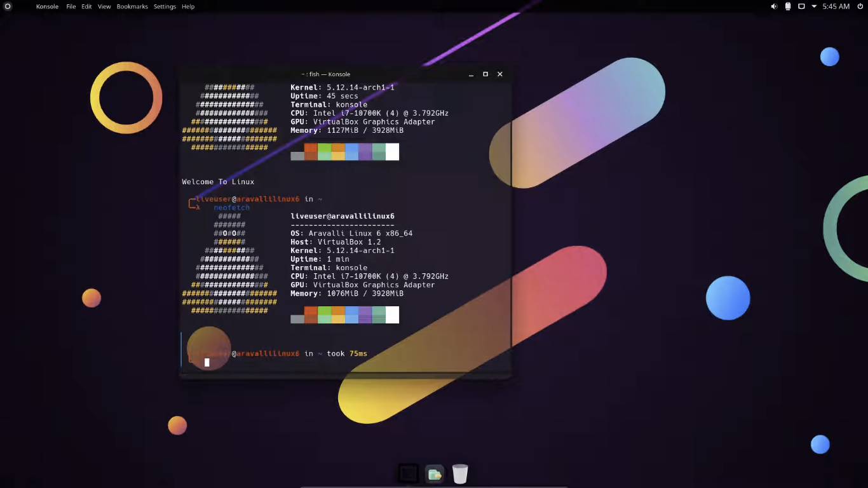Viewport: 868px width, 488px height.
Task: Close the Konsole window
Action: point(500,74)
